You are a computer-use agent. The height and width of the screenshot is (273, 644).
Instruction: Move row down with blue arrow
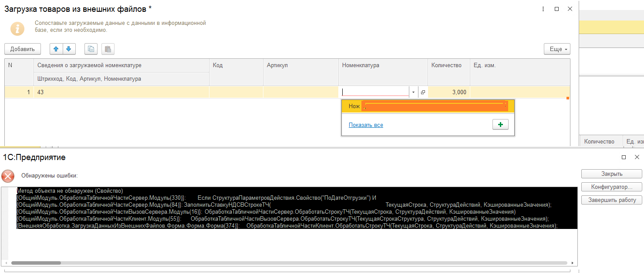(70, 49)
